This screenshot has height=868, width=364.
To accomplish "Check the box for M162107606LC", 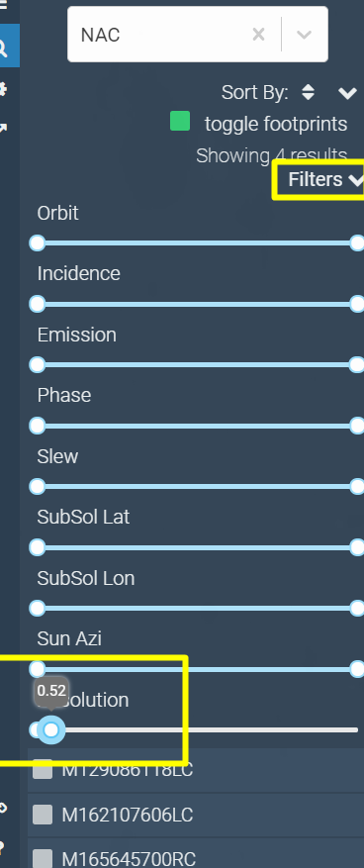I will (x=43, y=815).
